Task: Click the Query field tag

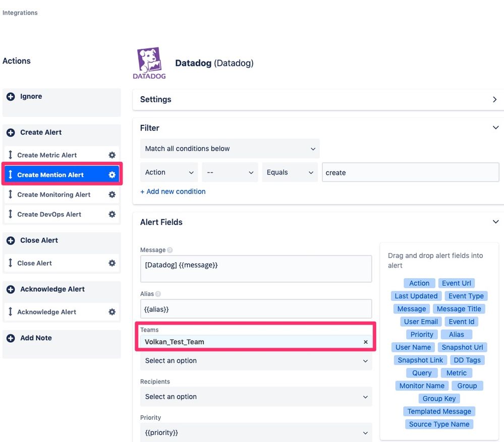Action: [422, 373]
